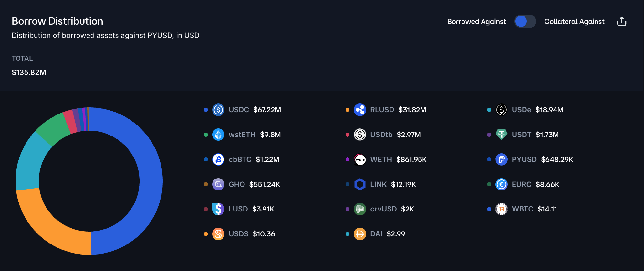Click the LINK Chainlink icon
The width and height of the screenshot is (644, 271).
(360, 184)
